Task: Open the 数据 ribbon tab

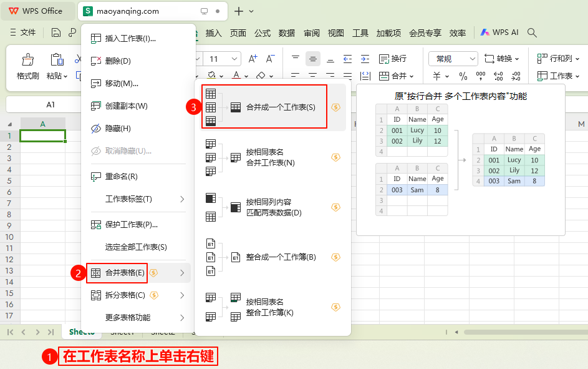Action: point(287,33)
